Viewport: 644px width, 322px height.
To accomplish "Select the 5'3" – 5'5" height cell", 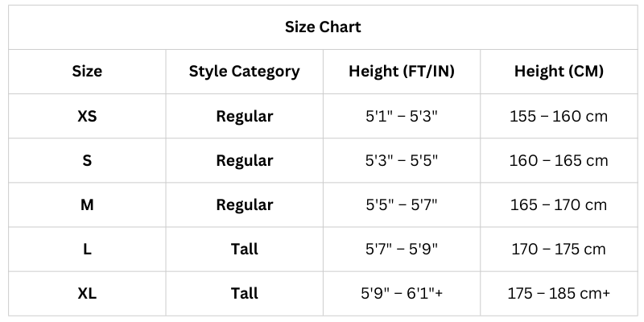I will click(x=401, y=160).
